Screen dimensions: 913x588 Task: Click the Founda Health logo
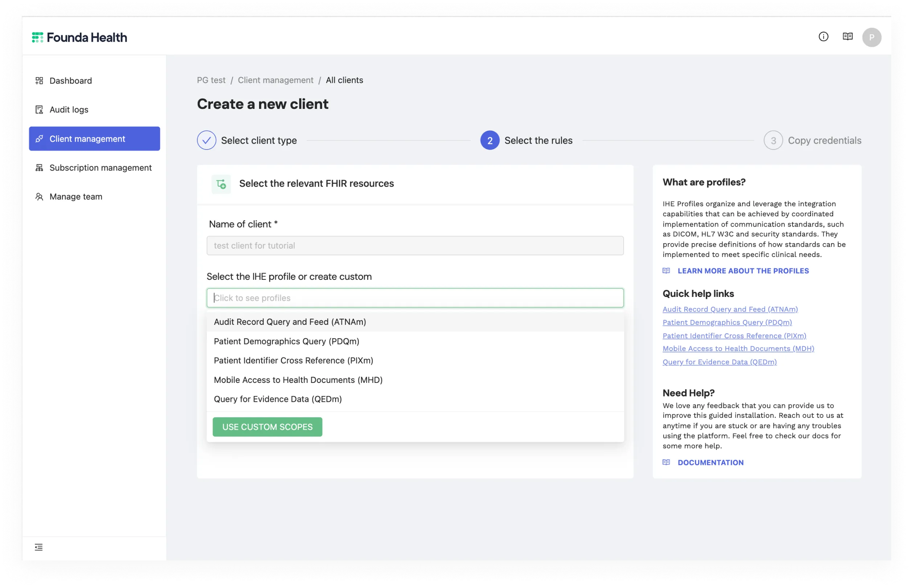tap(79, 37)
